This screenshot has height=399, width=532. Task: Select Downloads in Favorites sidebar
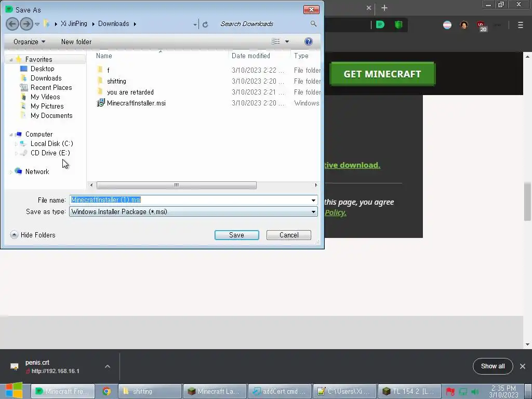[x=46, y=78]
